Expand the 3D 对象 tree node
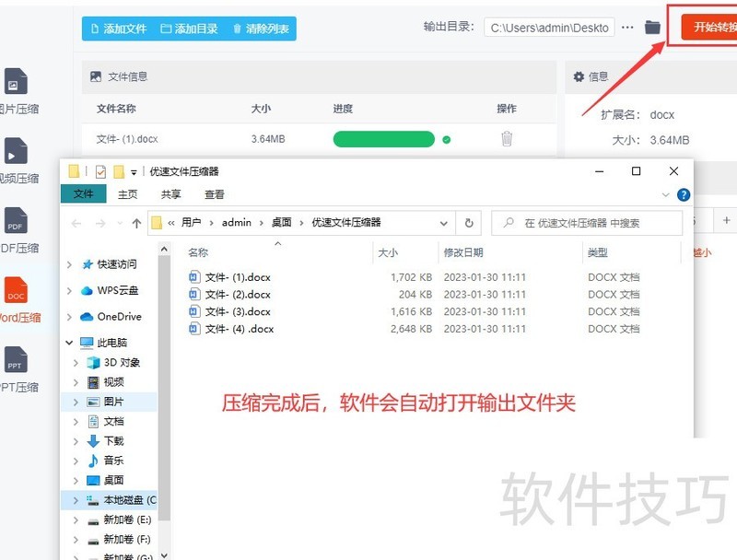 [76, 363]
